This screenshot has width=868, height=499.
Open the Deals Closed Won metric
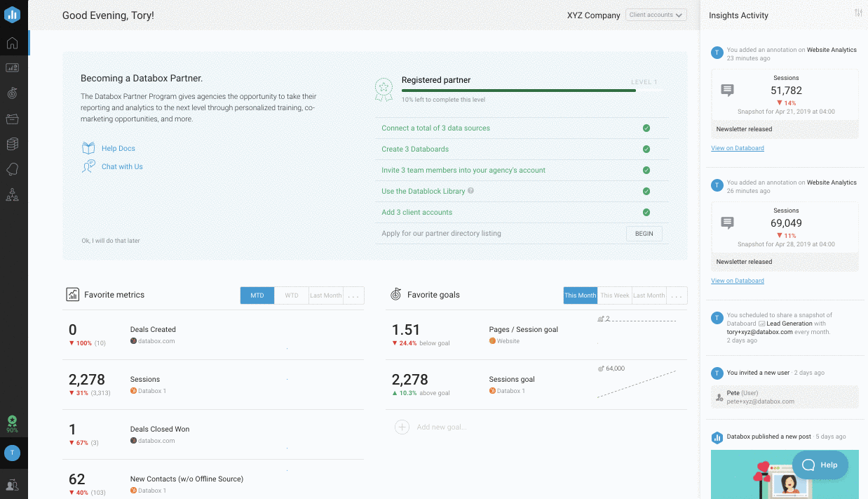click(x=213, y=434)
